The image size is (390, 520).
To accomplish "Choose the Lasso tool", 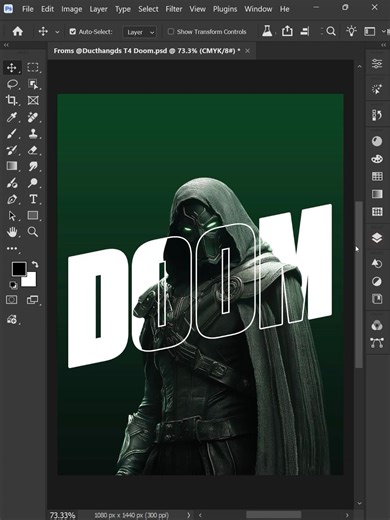I will 12,84.
